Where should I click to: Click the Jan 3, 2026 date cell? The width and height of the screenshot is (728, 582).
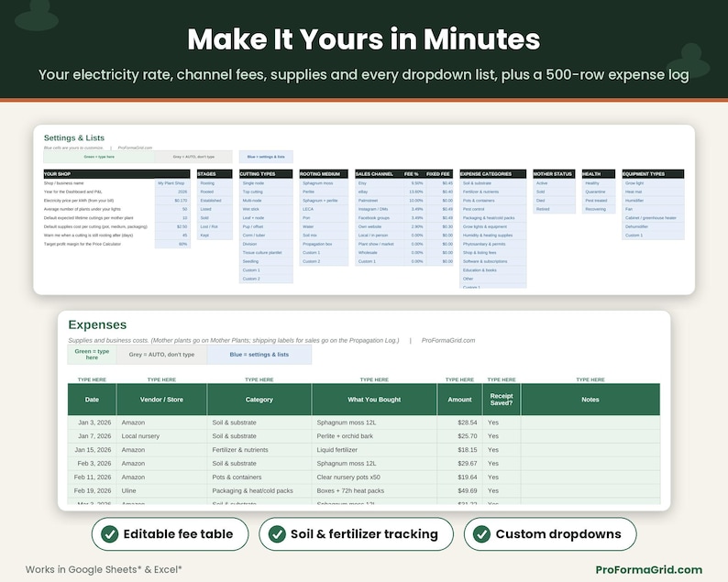(92, 423)
